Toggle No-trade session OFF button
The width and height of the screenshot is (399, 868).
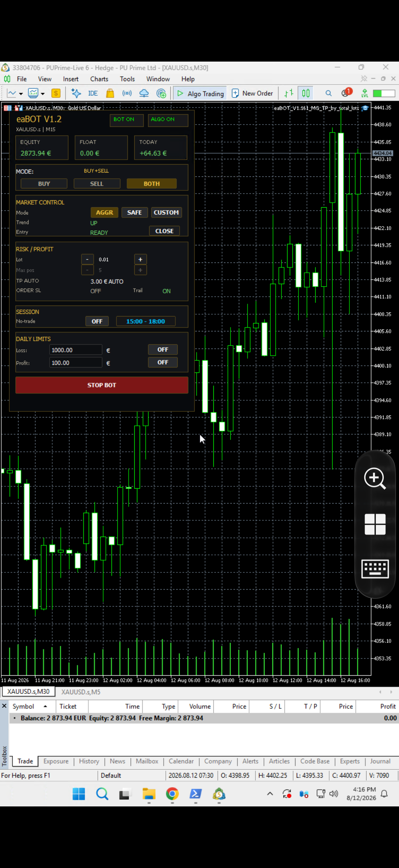point(97,321)
